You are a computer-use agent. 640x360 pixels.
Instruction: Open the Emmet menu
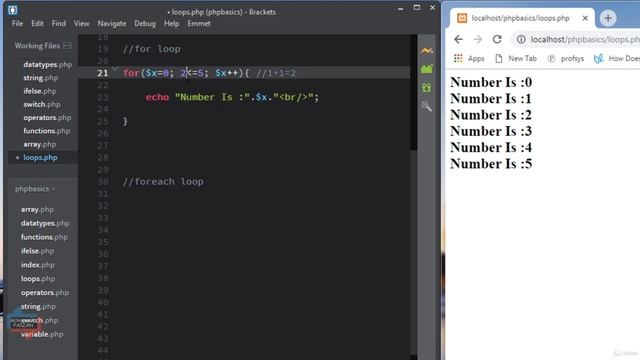click(x=199, y=24)
